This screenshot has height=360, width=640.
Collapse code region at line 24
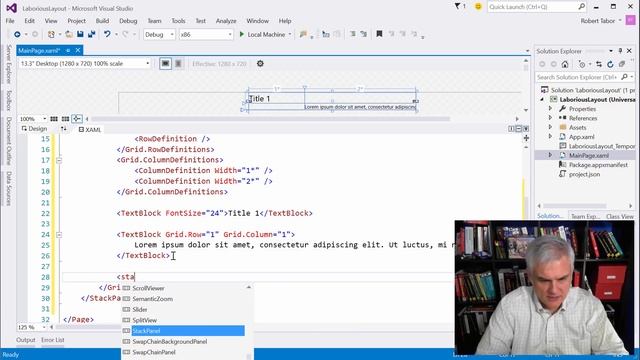(59, 235)
